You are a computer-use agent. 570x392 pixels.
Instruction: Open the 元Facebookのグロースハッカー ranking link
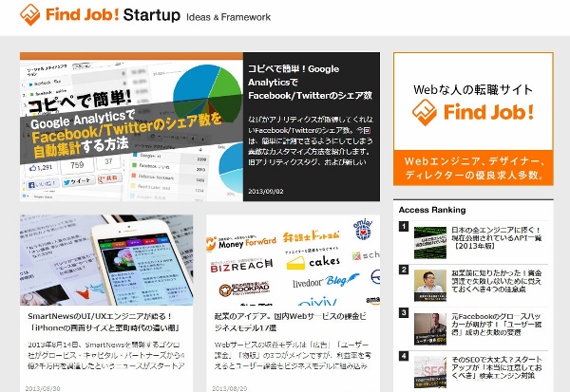[497, 324]
